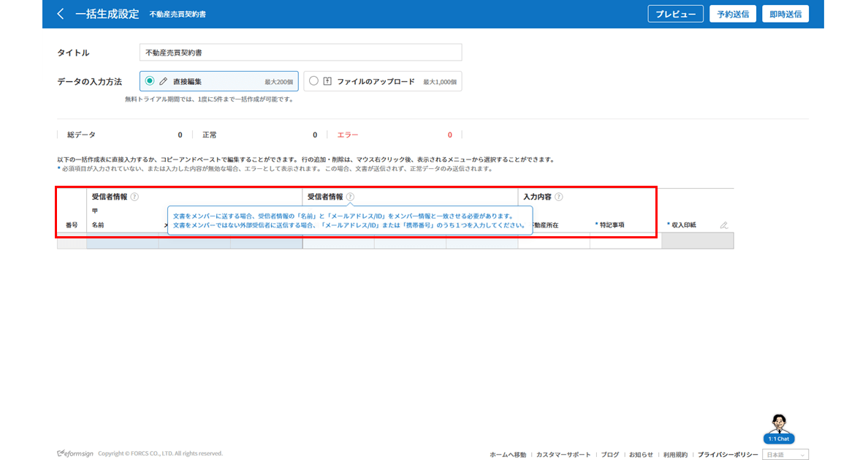Viewport: 868px width, 460px height.
Task: Click the 番号 column header
Action: coord(72,225)
